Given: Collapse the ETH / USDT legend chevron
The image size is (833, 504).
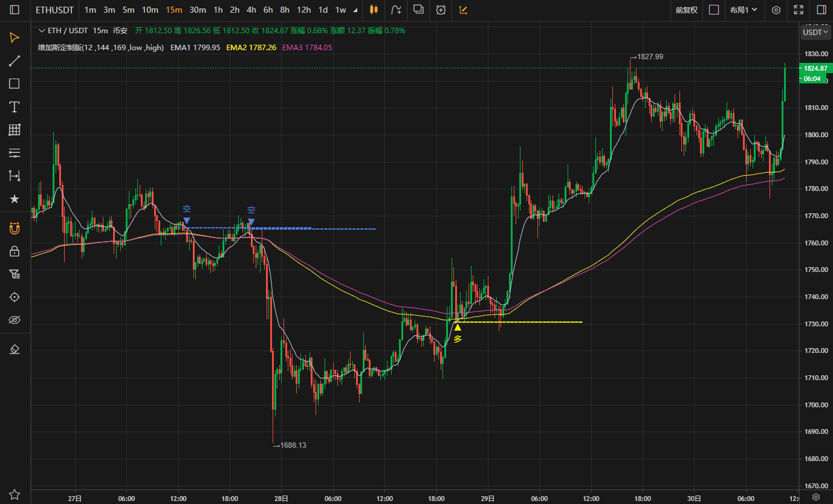Looking at the screenshot, I should pyautogui.click(x=41, y=31).
